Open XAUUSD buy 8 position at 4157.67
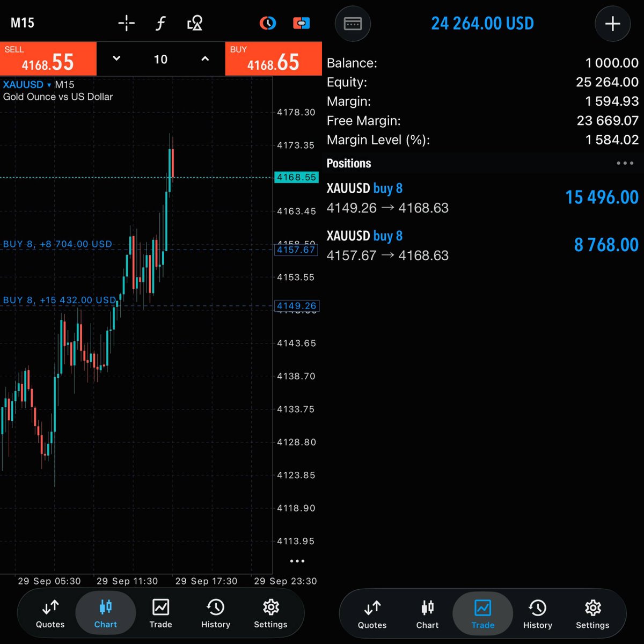This screenshot has width=644, height=644. (x=483, y=245)
